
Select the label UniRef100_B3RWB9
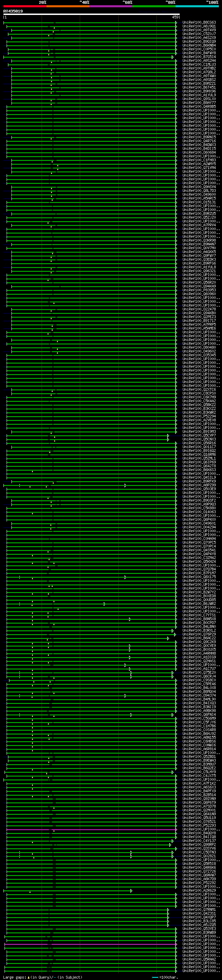coord(199,932)
